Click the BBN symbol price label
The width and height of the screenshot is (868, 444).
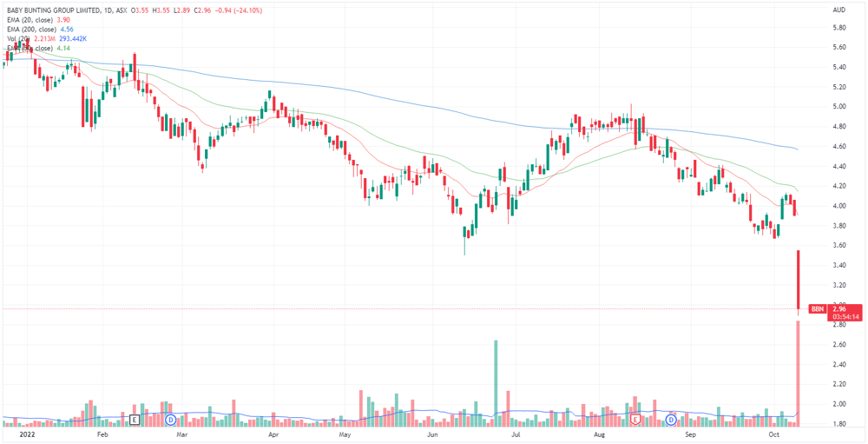click(817, 308)
